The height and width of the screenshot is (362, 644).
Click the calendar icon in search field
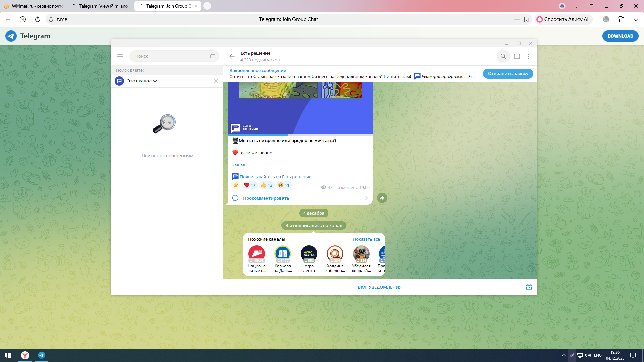pos(213,56)
